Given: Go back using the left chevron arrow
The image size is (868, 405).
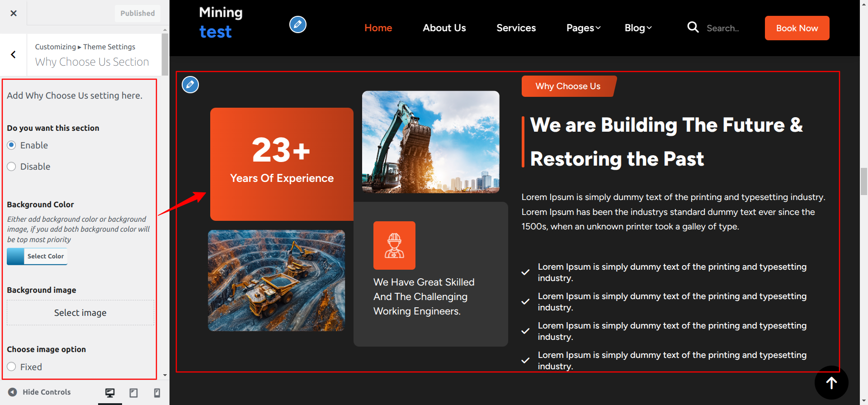Looking at the screenshot, I should 14,55.
